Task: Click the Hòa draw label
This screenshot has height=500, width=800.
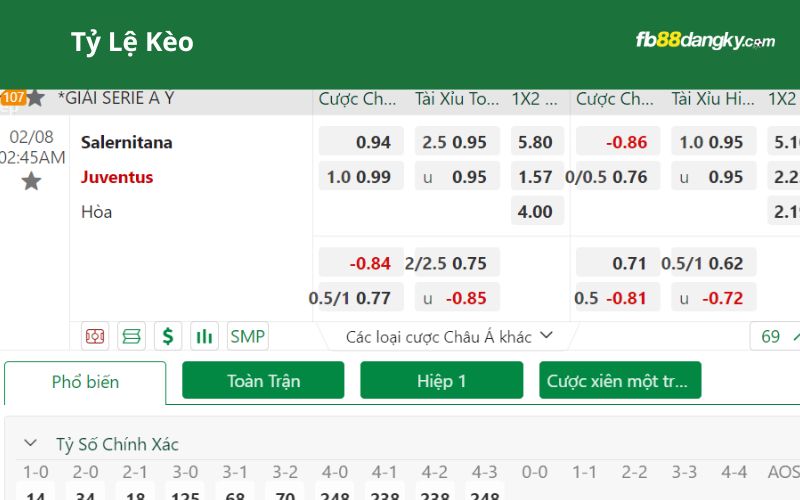Action: pos(96,211)
